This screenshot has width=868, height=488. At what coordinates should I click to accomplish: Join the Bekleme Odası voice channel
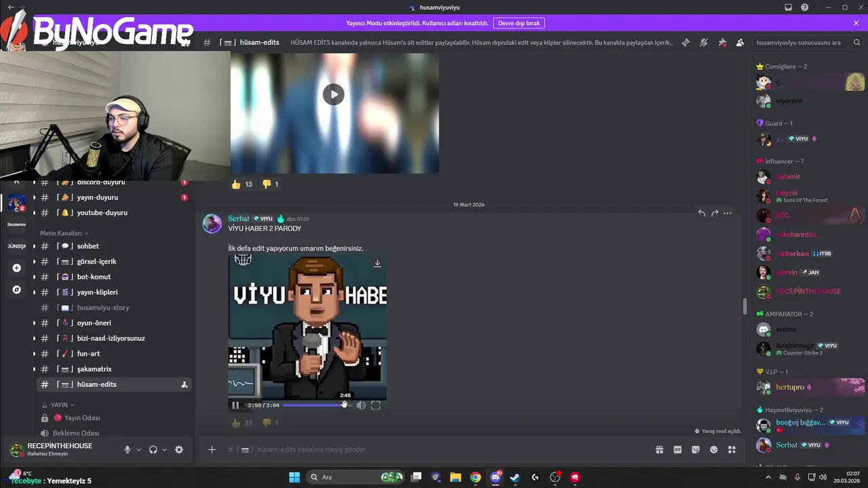click(x=114, y=433)
